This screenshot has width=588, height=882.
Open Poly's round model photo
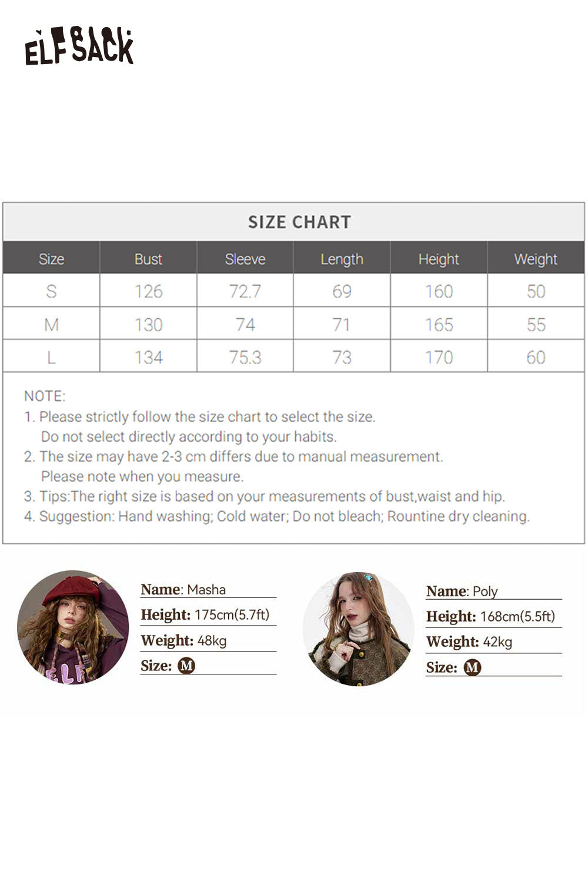[359, 629]
